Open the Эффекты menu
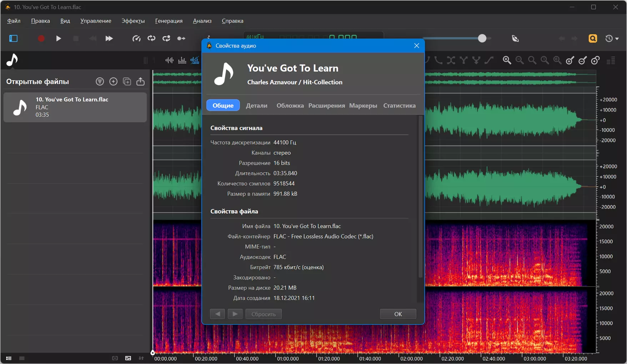This screenshot has width=627, height=364. pyautogui.click(x=133, y=21)
